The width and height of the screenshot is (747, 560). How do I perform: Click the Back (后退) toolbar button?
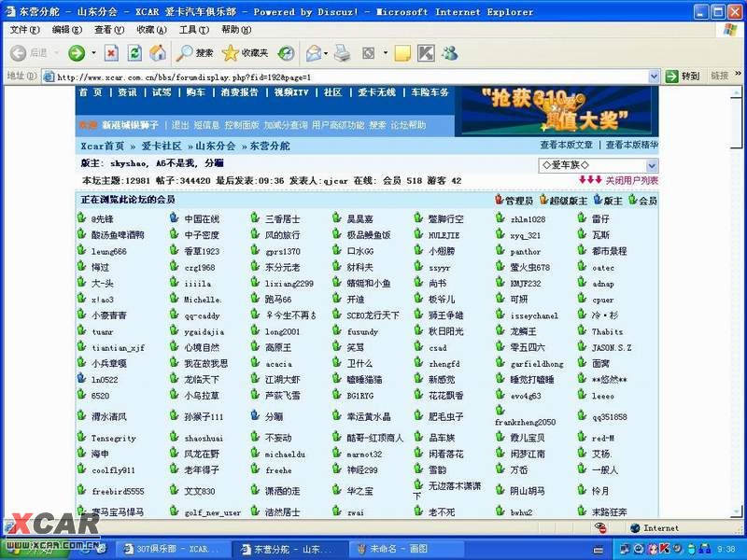[x=29, y=53]
